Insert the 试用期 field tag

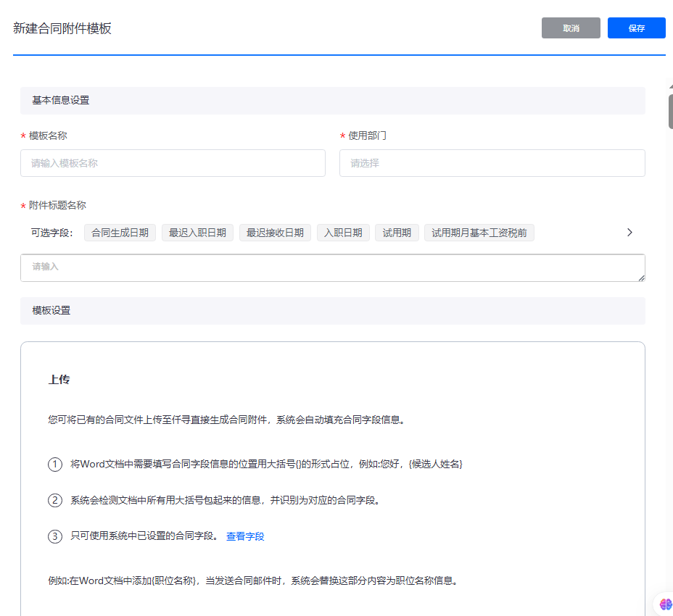click(x=397, y=233)
